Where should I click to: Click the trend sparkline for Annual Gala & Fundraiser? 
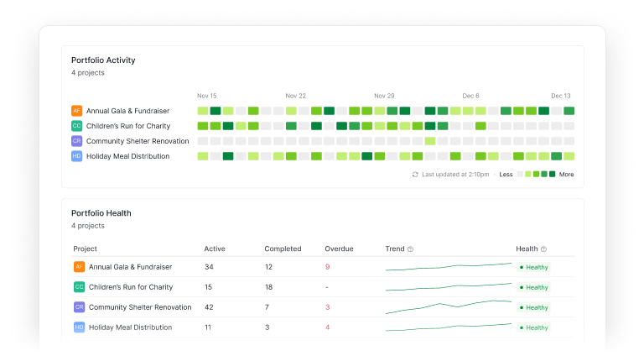coord(449,267)
